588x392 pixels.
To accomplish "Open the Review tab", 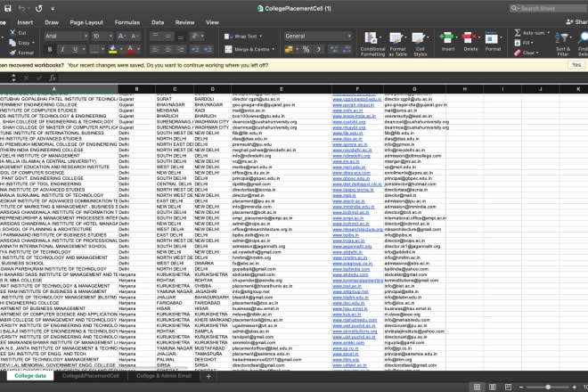I will 185,22.
